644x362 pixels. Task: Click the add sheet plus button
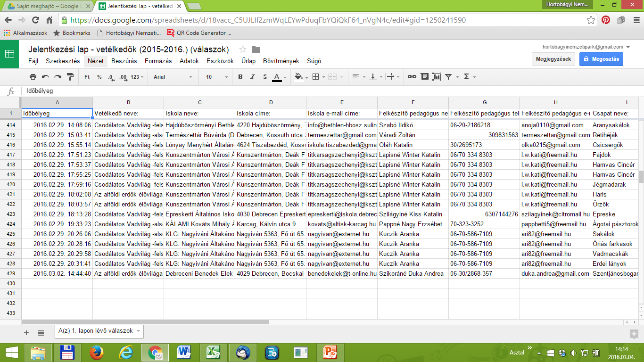[26, 333]
